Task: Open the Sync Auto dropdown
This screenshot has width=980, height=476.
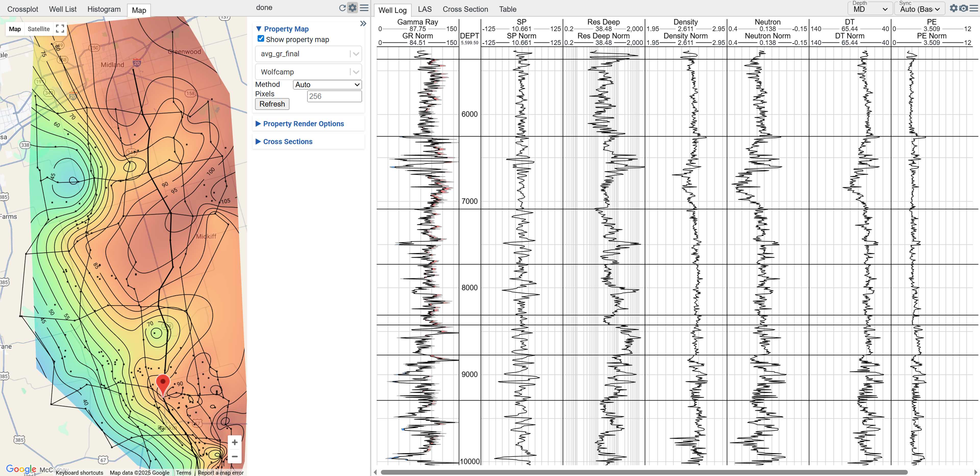Action: [920, 9]
